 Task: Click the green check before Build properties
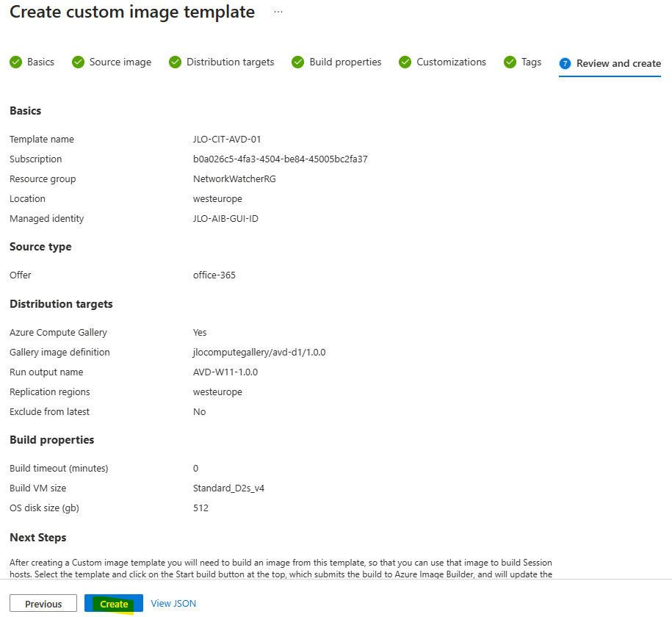pos(298,62)
